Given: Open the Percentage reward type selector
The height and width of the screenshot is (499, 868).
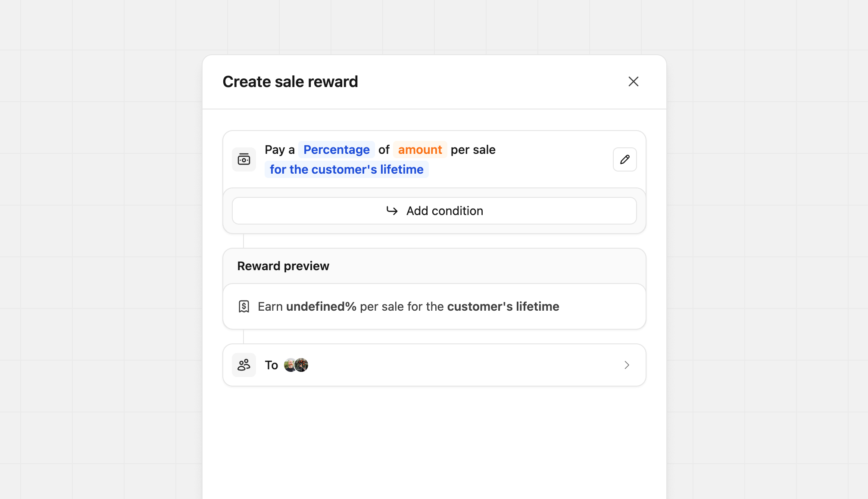Looking at the screenshot, I should click(x=336, y=150).
